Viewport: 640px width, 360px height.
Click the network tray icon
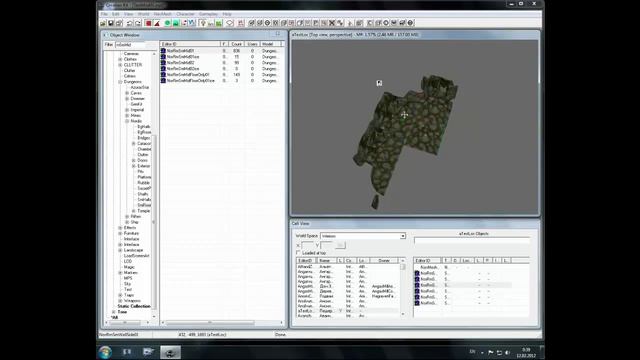coord(499,352)
